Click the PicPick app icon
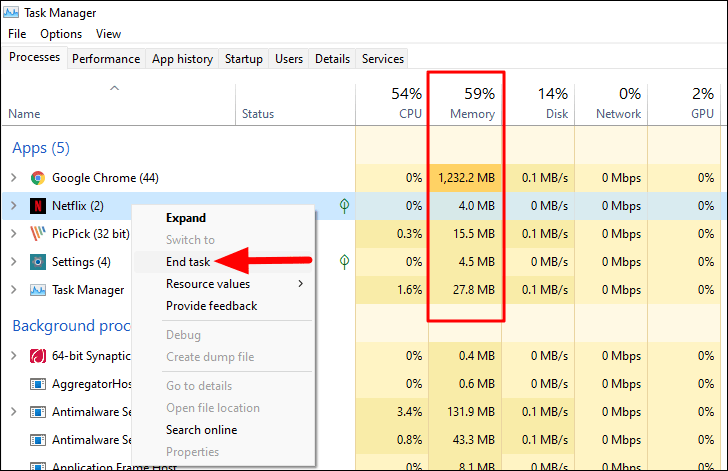 coord(38,234)
